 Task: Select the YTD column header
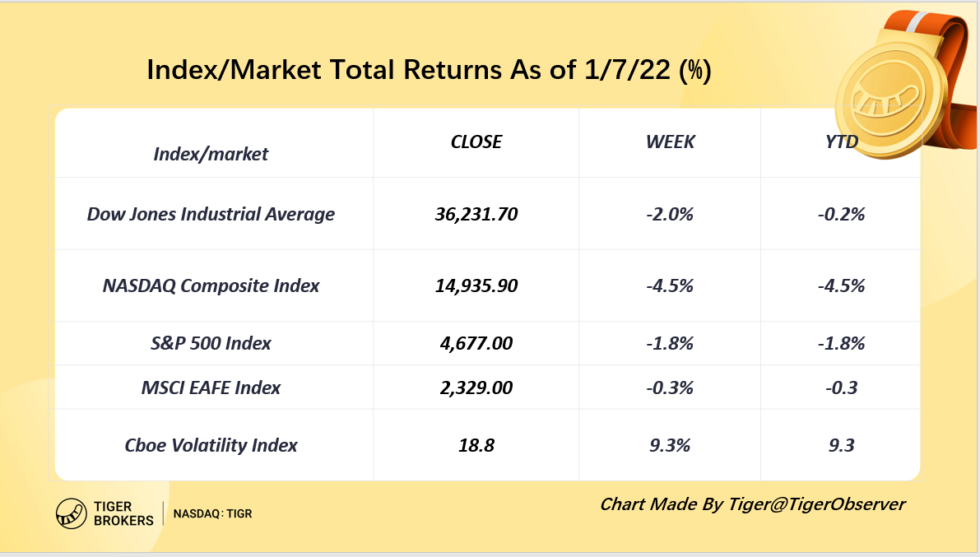[x=841, y=142]
